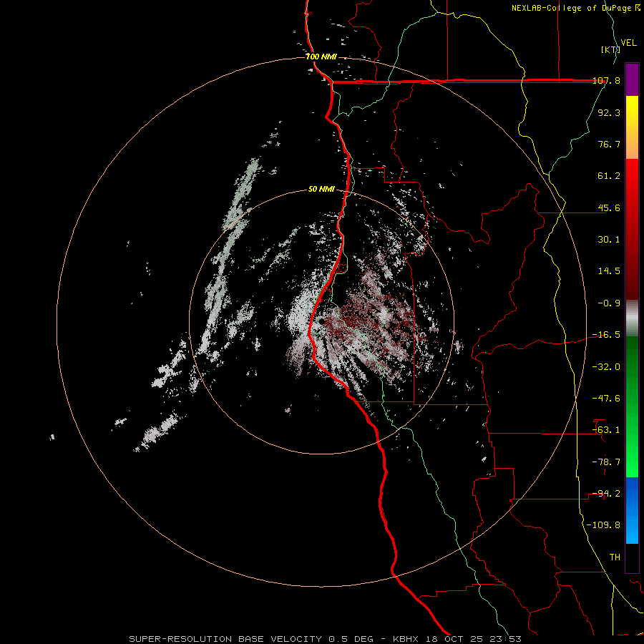Click the 14.5 legend value
Screen dimensions: 644x644
[609, 271]
